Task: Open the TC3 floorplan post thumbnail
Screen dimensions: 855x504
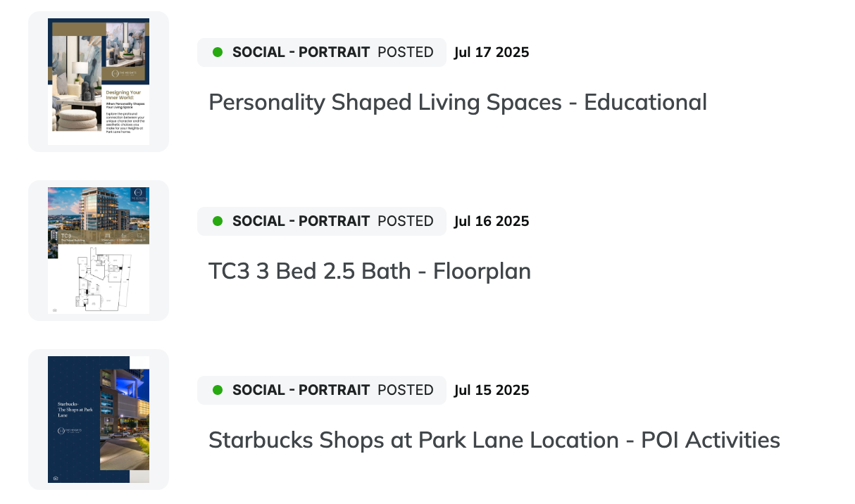Action: 99,251
